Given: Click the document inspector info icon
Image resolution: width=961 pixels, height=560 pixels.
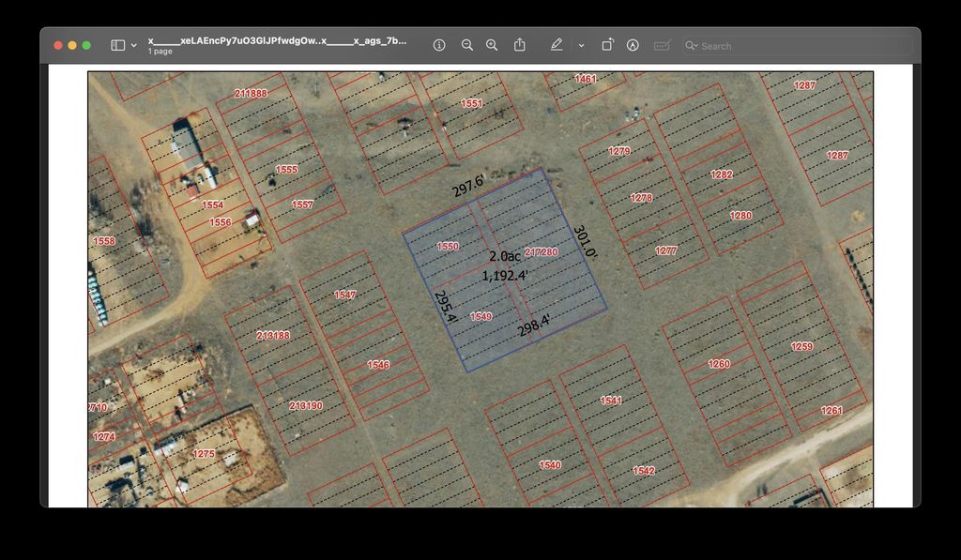Looking at the screenshot, I should [x=438, y=45].
